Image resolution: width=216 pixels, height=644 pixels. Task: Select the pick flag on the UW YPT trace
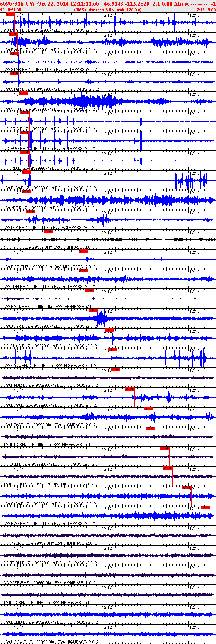26,192
